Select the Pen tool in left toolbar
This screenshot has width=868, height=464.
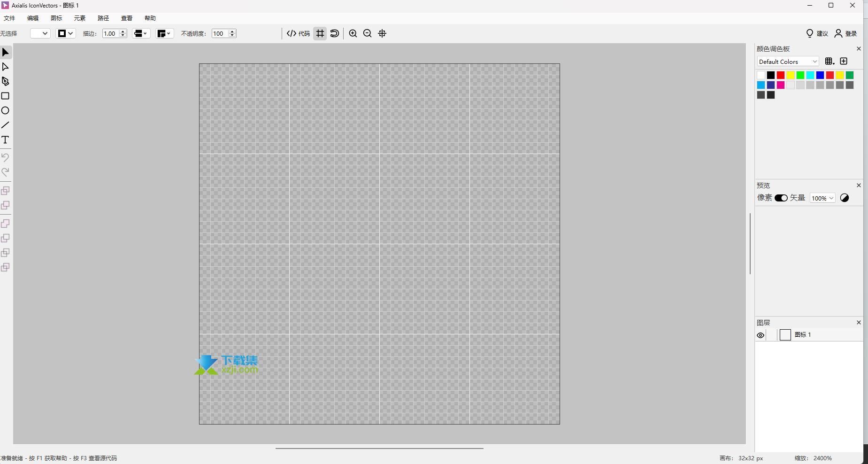coord(6,81)
